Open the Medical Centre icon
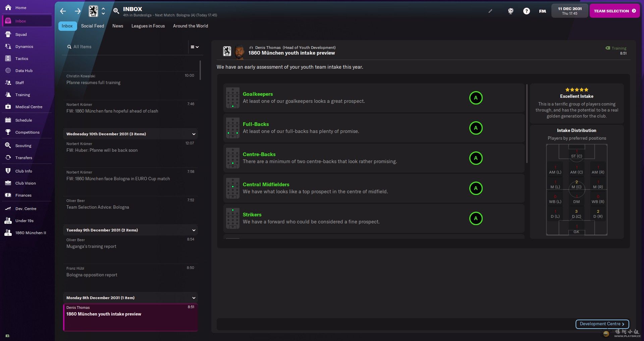Image resolution: width=644 pixels, height=341 pixels. pyautogui.click(x=8, y=107)
